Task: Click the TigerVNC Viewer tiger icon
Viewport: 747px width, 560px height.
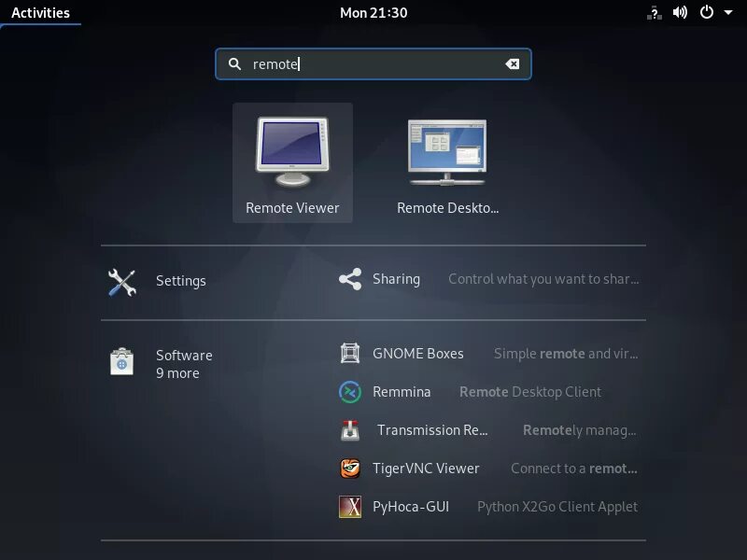Action: [350, 469]
